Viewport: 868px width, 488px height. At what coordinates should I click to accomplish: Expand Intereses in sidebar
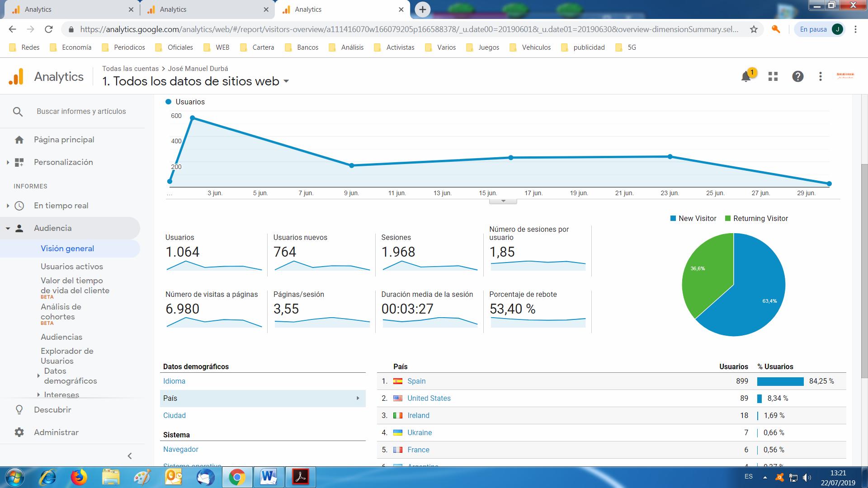click(x=38, y=395)
